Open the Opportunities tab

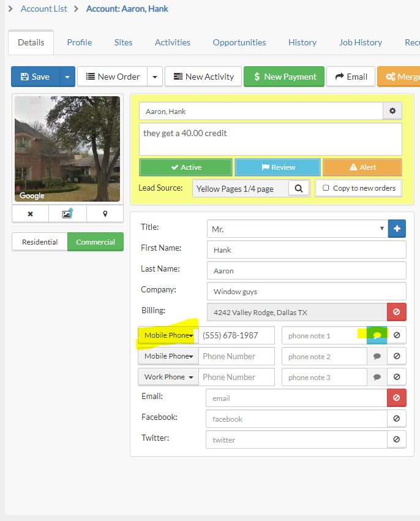[x=239, y=42]
